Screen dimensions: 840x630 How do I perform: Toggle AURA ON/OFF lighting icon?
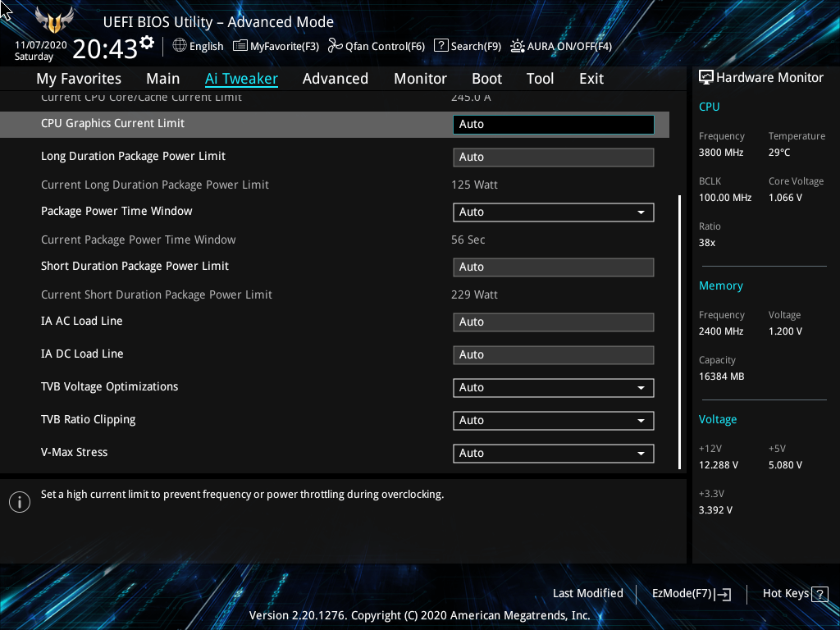pyautogui.click(x=518, y=46)
